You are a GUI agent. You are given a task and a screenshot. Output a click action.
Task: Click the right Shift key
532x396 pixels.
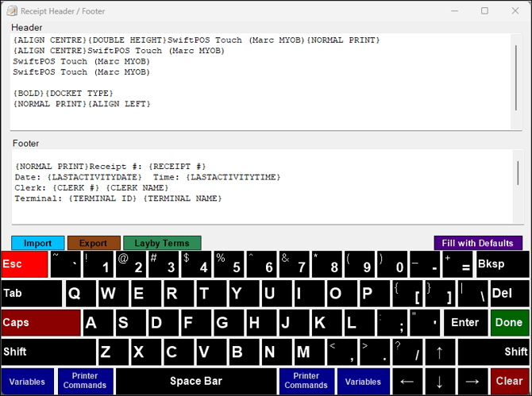[494, 352]
